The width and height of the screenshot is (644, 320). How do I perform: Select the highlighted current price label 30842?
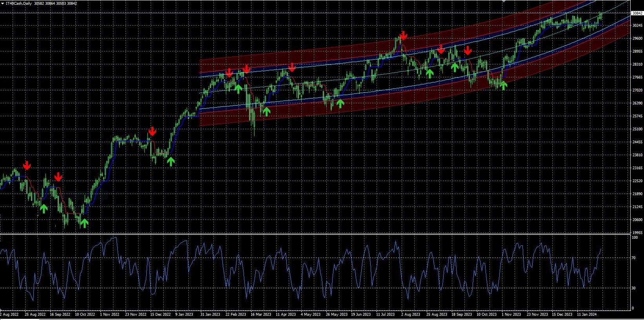coord(637,13)
